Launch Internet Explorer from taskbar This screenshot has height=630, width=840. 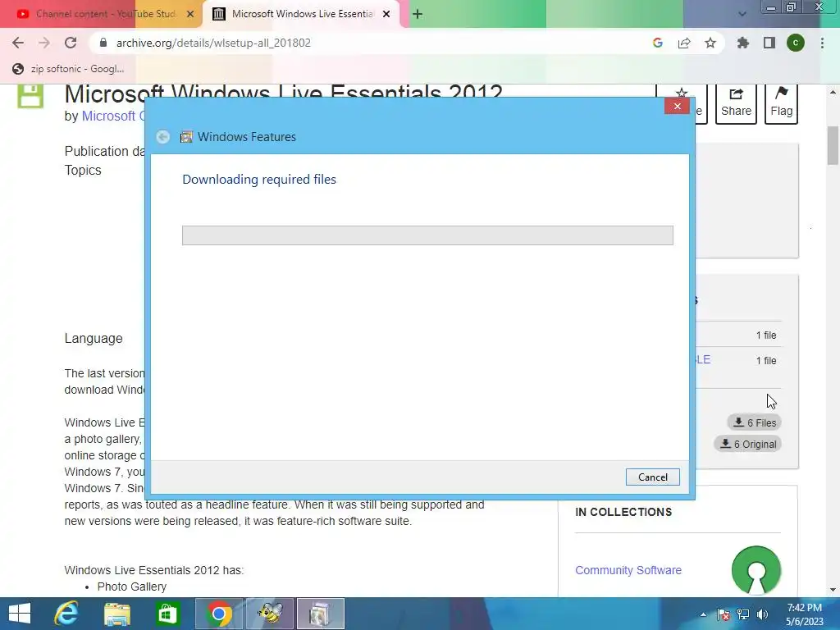[x=66, y=614]
